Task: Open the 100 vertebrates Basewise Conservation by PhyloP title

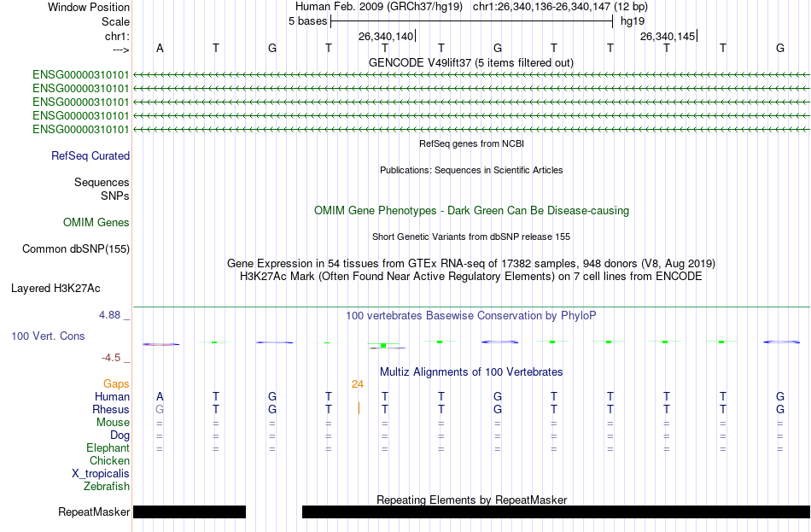Action: 471,316
